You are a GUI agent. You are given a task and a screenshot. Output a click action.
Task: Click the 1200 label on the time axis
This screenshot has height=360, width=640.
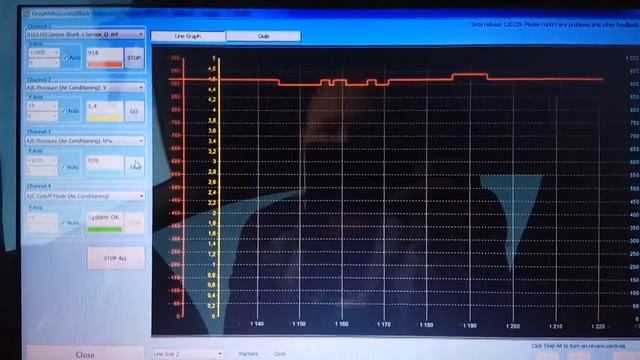tap(513, 326)
